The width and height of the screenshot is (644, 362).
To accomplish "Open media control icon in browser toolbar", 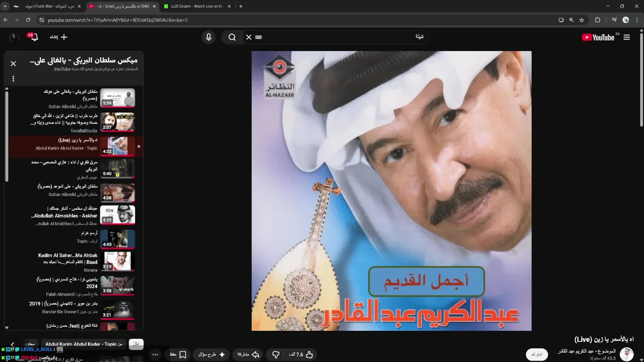I will tap(614, 20).
